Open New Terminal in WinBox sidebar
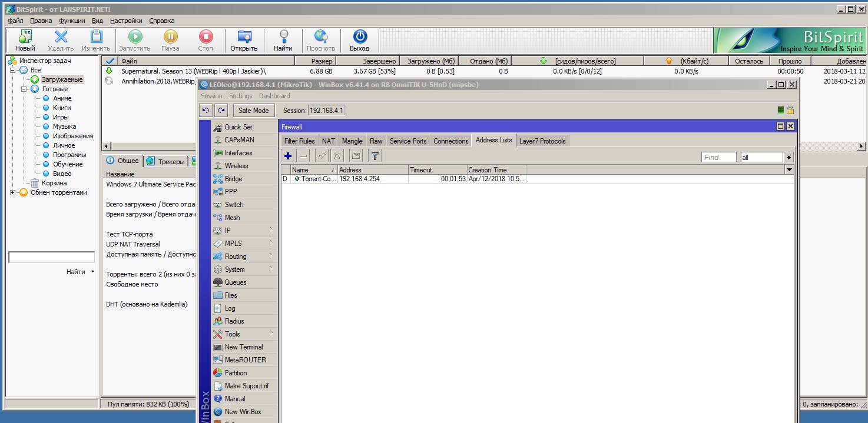The image size is (868, 423). [244, 347]
